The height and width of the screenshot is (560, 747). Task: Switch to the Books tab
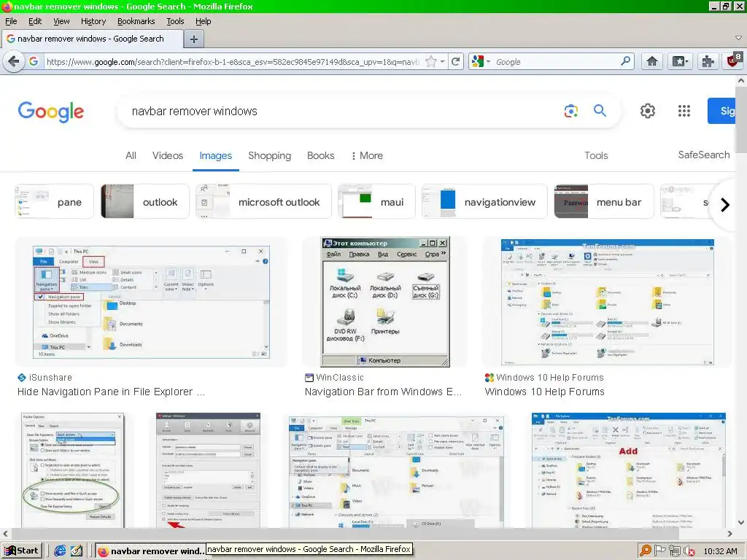coord(321,156)
